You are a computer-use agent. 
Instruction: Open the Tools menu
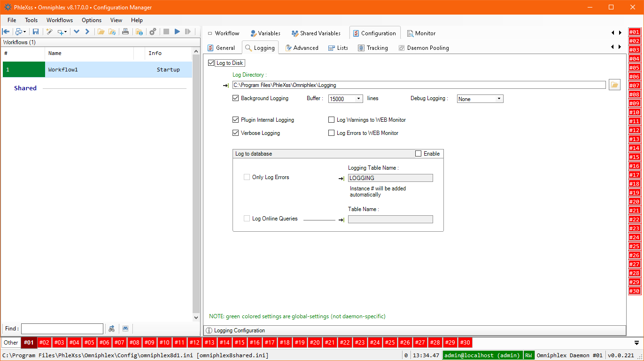coord(31,20)
